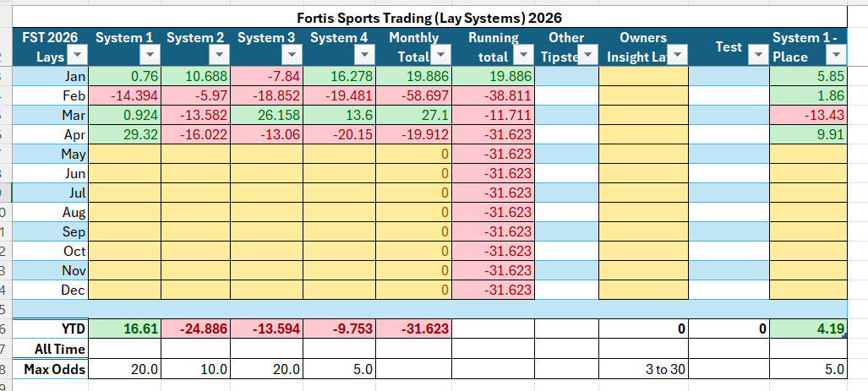Click YTD System 1 - Place total 4.19
868x391 pixels.
point(808,329)
